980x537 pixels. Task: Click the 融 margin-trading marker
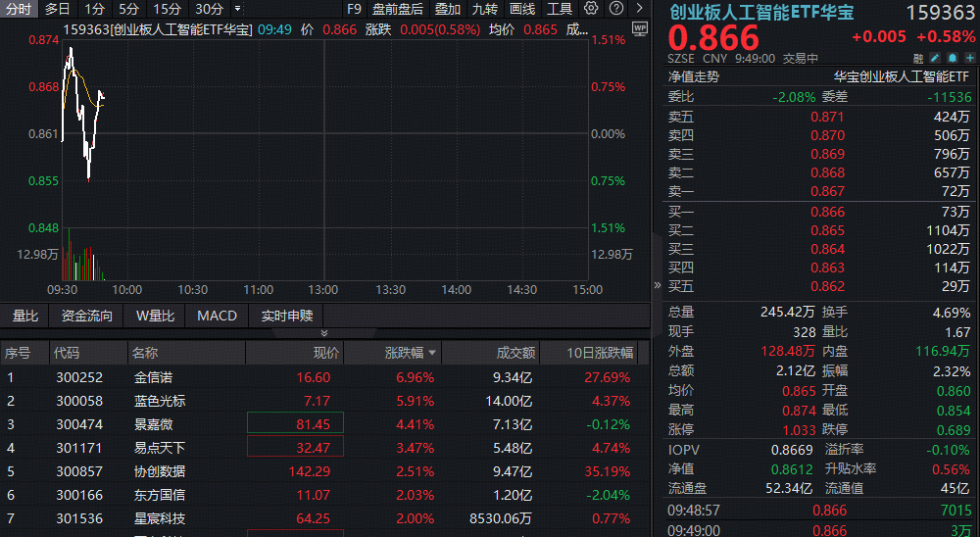point(917,58)
